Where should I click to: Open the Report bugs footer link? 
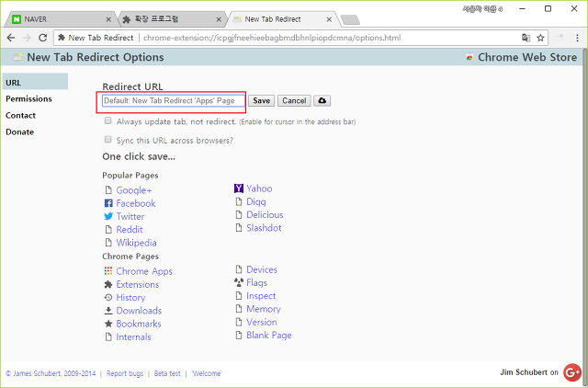click(x=125, y=373)
